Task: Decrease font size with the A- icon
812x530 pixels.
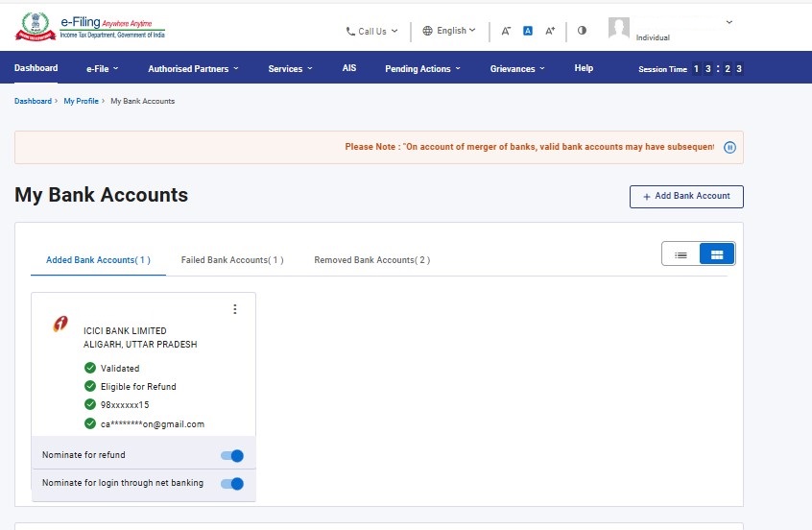Action: pos(506,31)
